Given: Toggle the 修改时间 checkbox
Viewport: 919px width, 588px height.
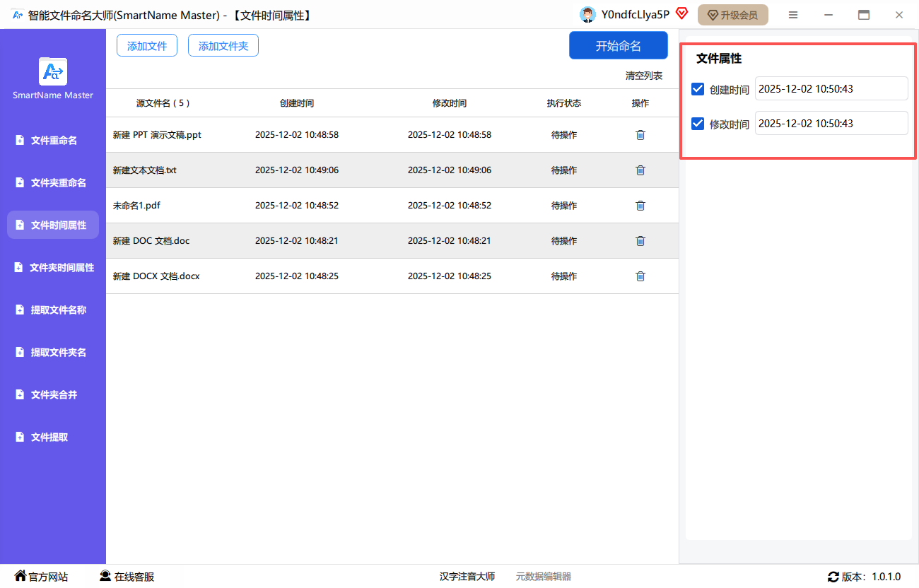Looking at the screenshot, I should (x=698, y=124).
